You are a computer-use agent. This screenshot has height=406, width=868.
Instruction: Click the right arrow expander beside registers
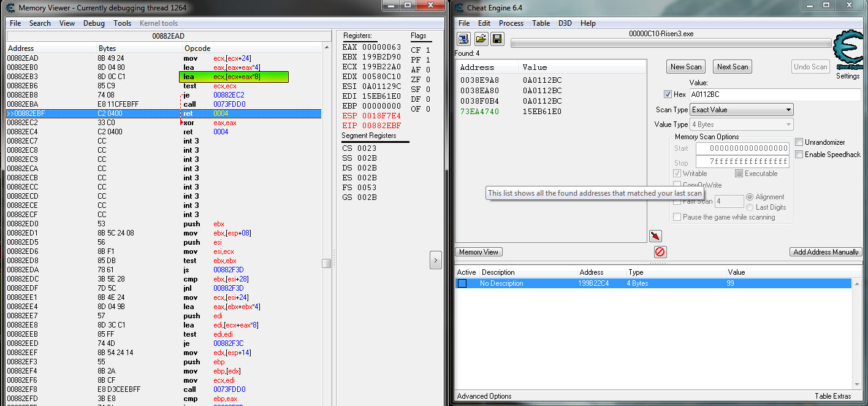coord(435,260)
